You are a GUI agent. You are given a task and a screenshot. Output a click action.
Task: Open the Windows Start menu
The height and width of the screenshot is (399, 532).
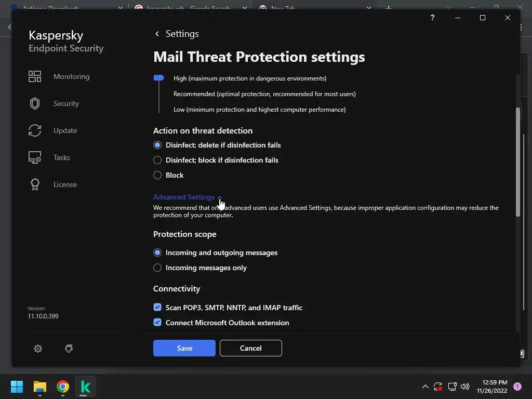coord(17,387)
